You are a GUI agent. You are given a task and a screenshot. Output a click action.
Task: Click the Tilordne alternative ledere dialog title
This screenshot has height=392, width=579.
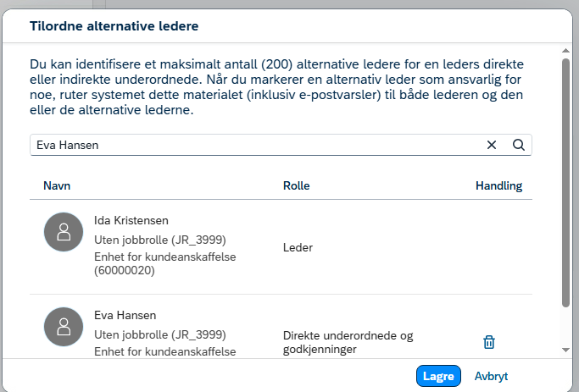tap(114, 26)
